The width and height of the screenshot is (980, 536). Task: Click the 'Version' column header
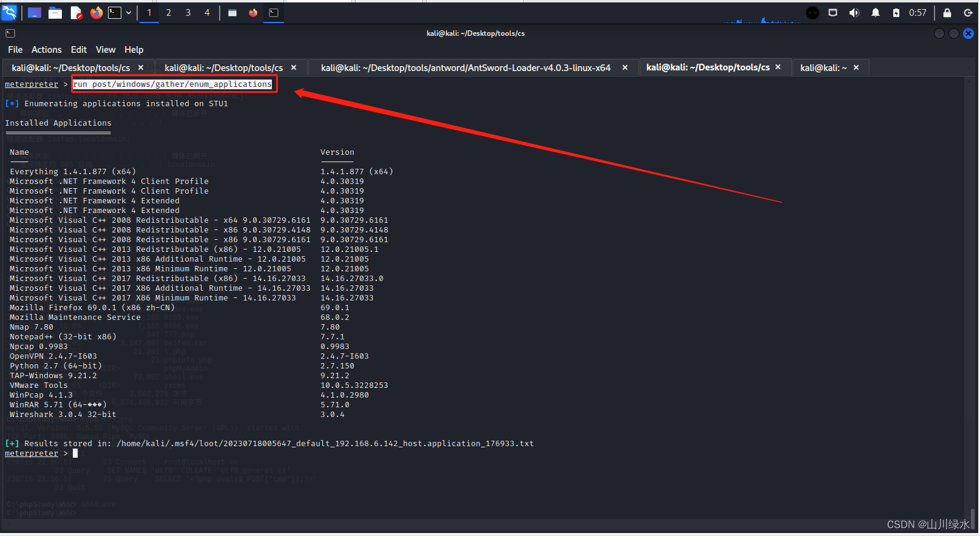[337, 152]
